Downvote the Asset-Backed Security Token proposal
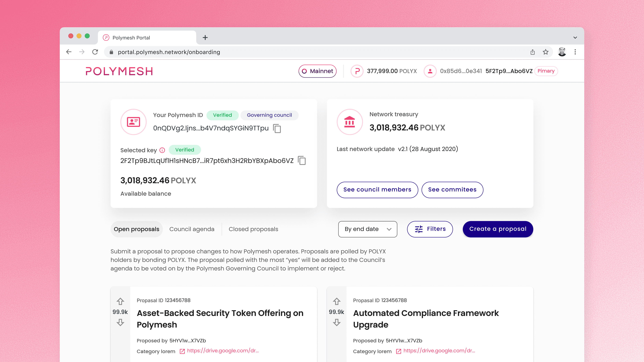 tap(120, 322)
